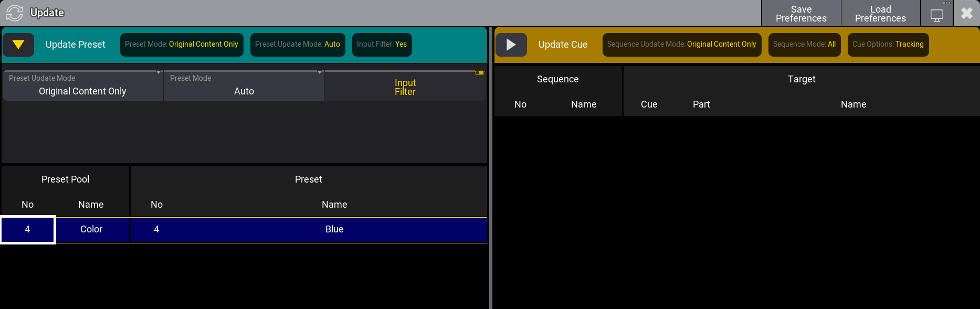This screenshot has height=309, width=980.
Task: Expand Update Cue with play arrow
Action: (x=511, y=45)
